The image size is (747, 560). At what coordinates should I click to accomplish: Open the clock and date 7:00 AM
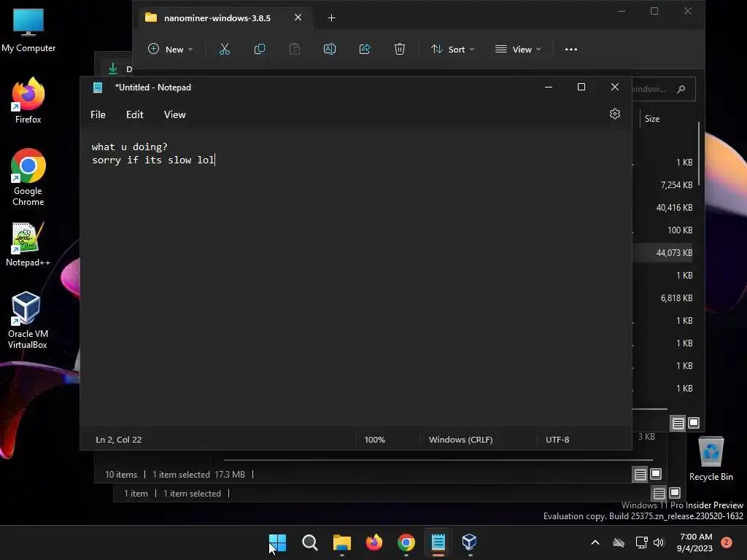[695, 542]
